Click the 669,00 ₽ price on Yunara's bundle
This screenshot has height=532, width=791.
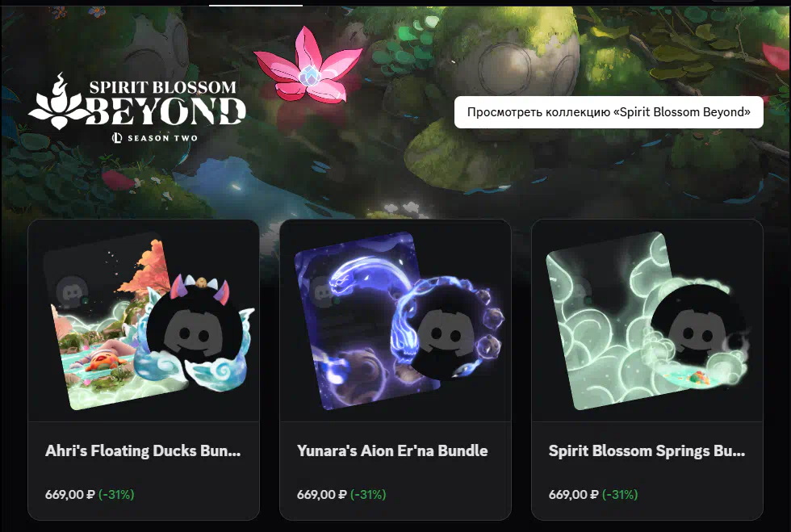coord(321,495)
